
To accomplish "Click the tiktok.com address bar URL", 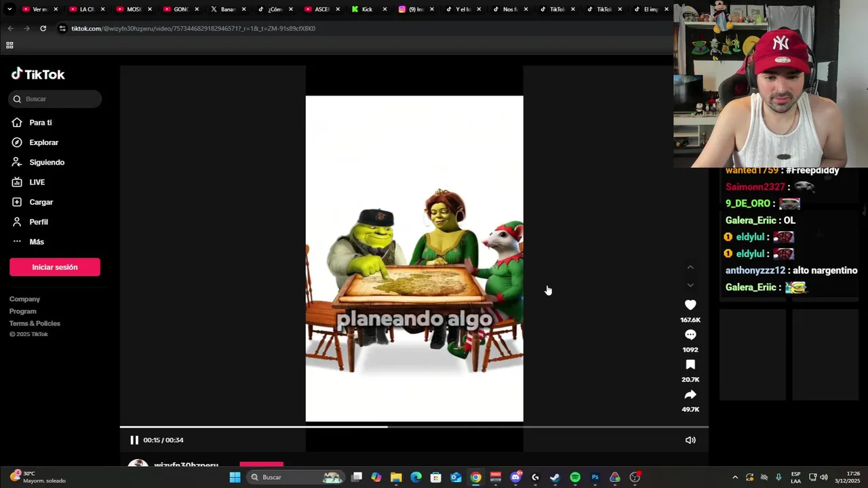I will pos(193,28).
